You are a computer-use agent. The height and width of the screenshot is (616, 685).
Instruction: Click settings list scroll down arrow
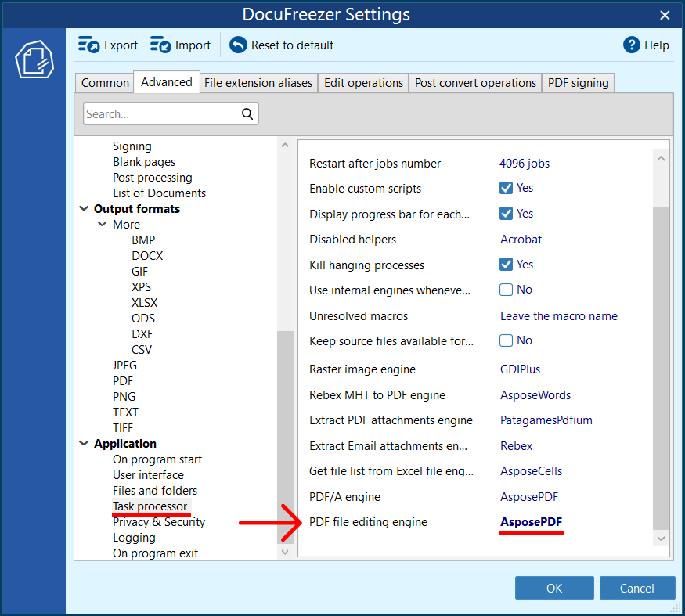[661, 539]
